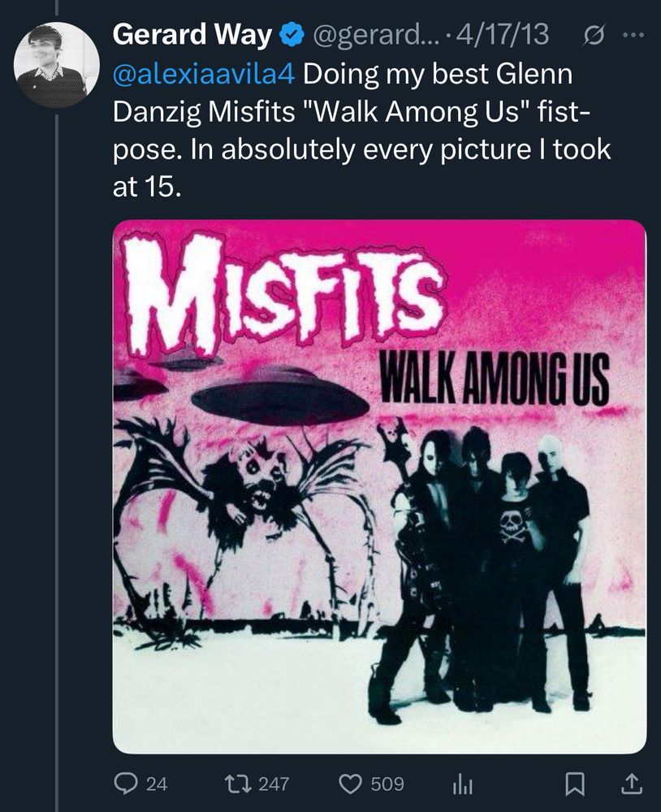Toggle like off by clicking 509 count
661x812 pixels.
click(x=387, y=783)
